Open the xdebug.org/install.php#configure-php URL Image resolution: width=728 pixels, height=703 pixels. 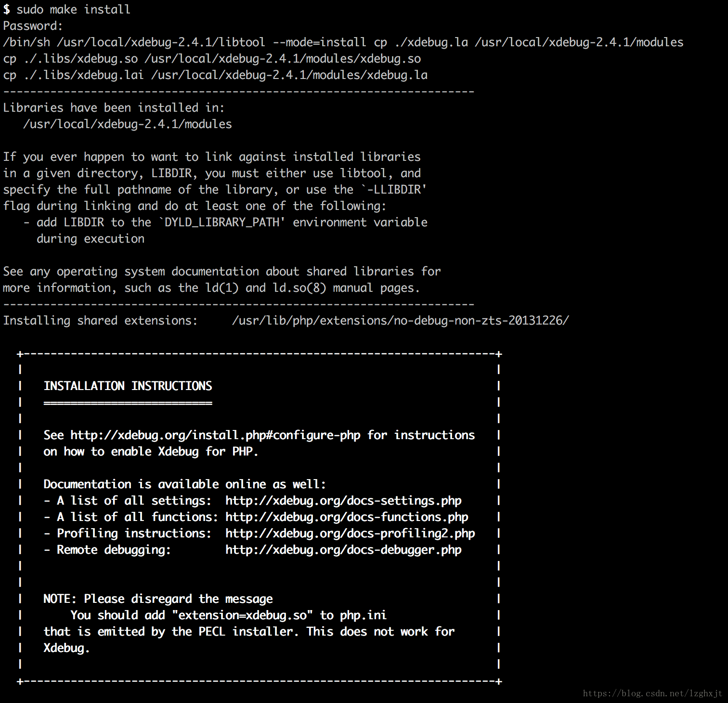pyautogui.click(x=215, y=435)
